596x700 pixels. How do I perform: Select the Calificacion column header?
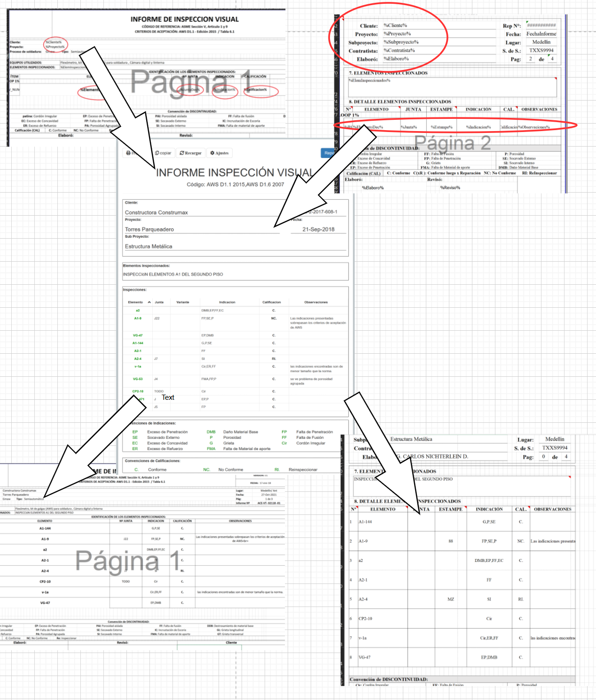(x=271, y=302)
